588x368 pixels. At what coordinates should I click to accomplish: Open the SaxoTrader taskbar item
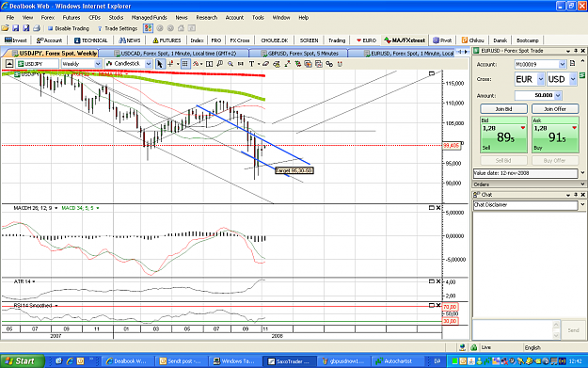289,361
